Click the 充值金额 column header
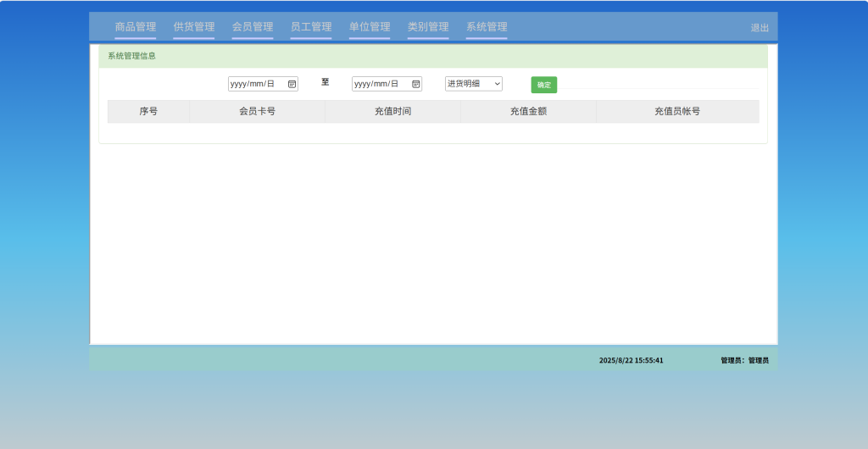Viewport: 868px width, 449px height. 529,111
